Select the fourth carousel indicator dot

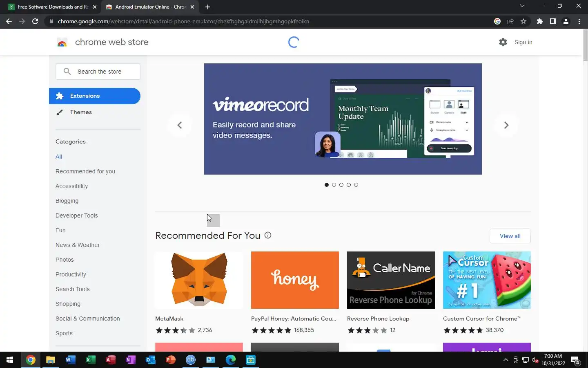pyautogui.click(x=349, y=185)
